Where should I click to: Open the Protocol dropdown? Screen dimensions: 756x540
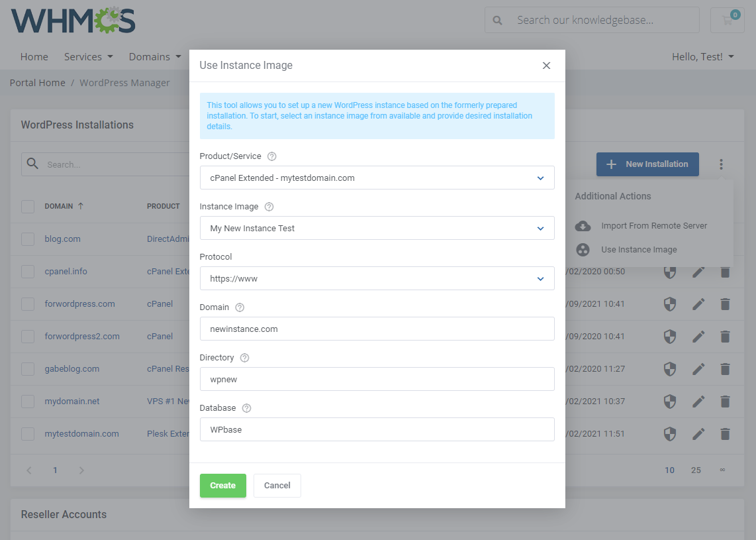(377, 278)
